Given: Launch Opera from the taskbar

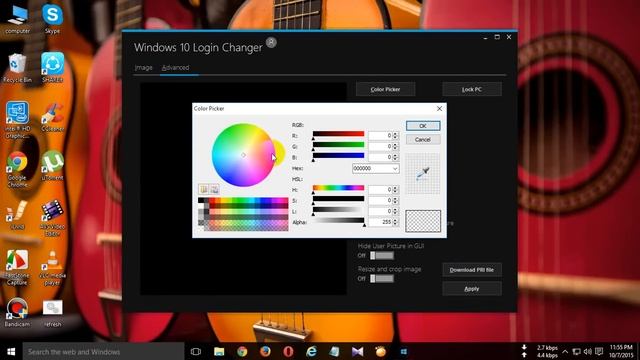Looking at the screenshot, I should pos(288,351).
